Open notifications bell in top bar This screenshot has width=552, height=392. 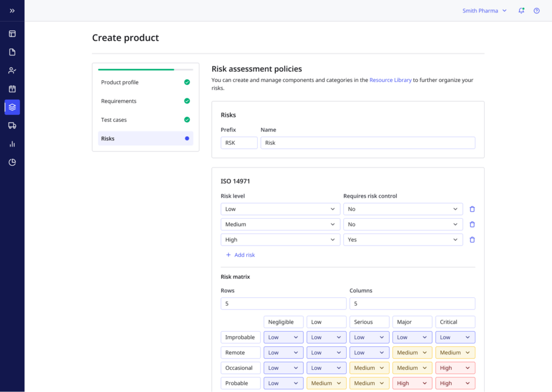[521, 11]
